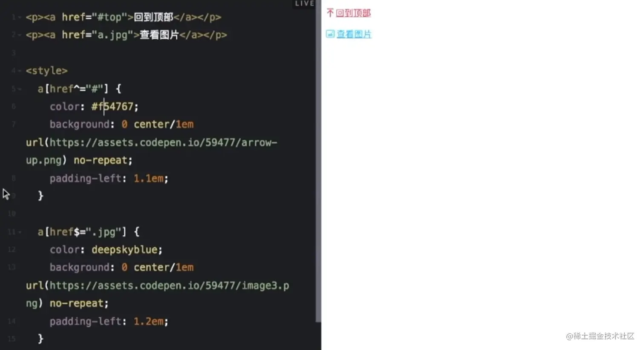The image size is (644, 350).
Task: Click the 回到顶部 text inside the code
Action: click(x=153, y=17)
